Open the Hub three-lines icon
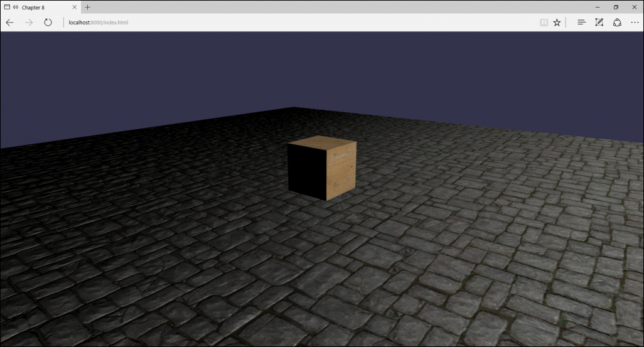 click(x=581, y=23)
